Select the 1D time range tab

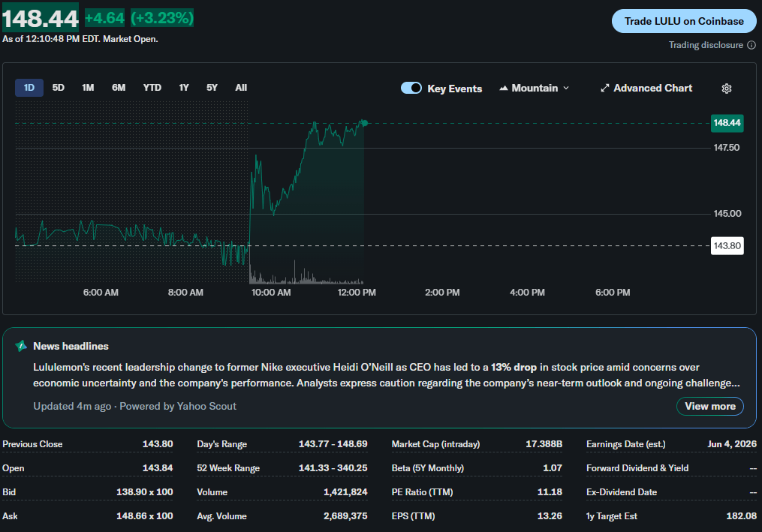(29, 88)
